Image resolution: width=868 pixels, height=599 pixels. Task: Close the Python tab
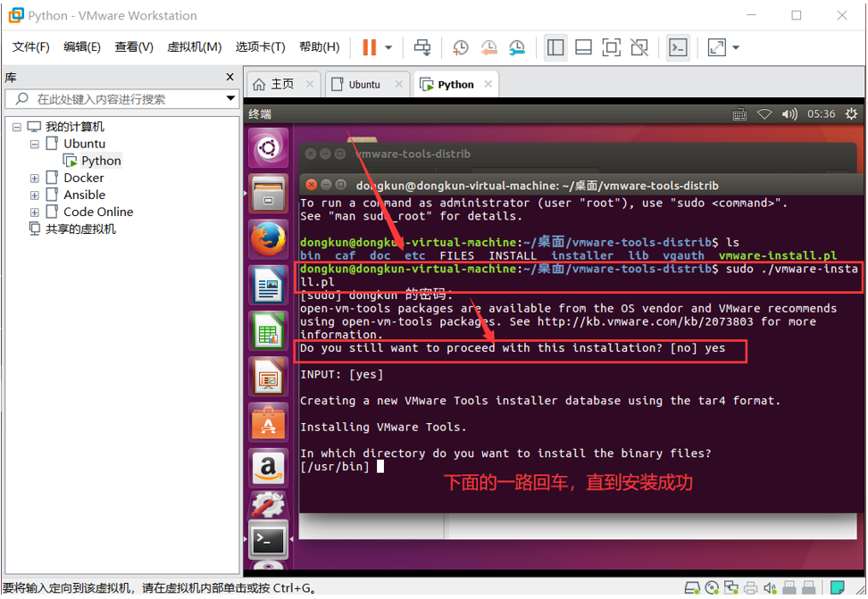[488, 84]
